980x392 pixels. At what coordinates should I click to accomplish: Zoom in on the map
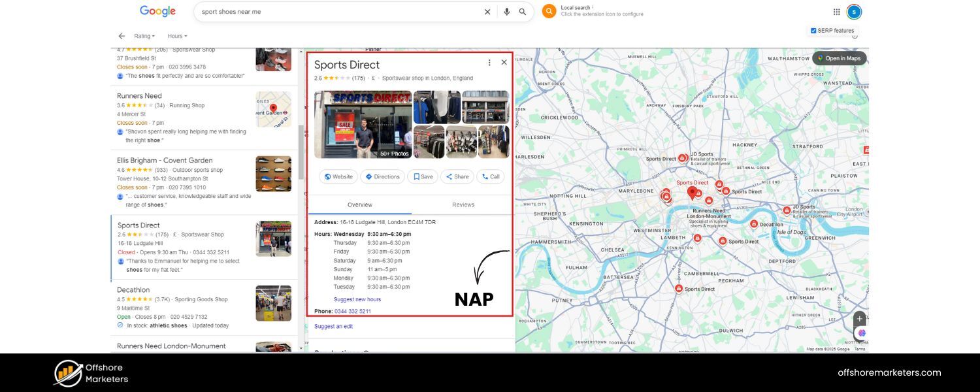[860, 318]
